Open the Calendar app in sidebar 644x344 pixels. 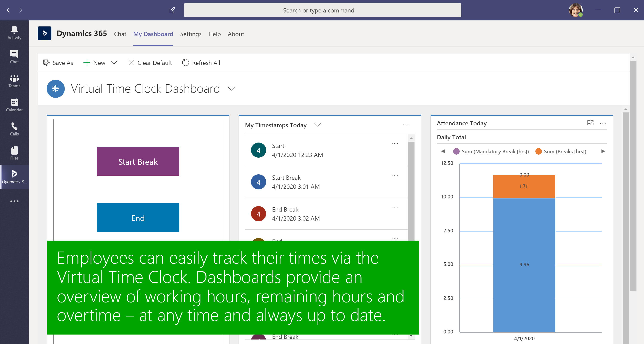pyautogui.click(x=14, y=105)
